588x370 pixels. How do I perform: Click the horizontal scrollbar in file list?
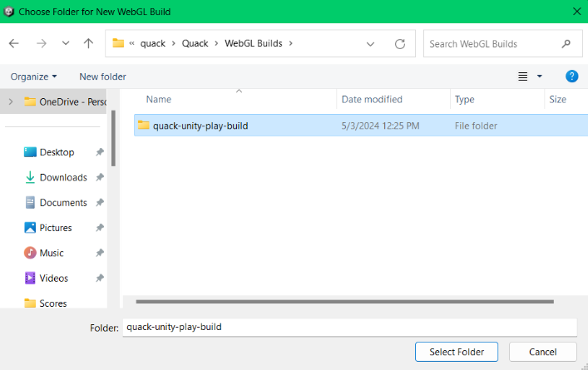coord(344,301)
